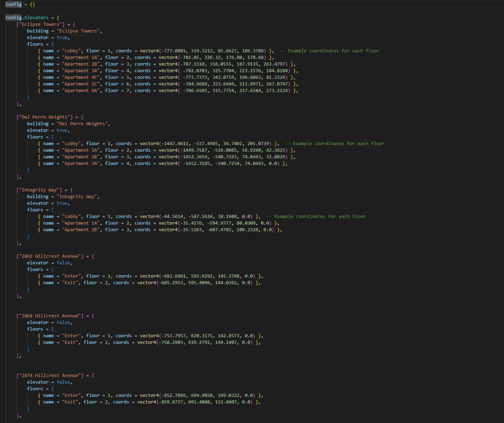The height and width of the screenshot is (423, 504).
Task: Click the true value under Eclipse Towers elevator
Action: point(62,37)
